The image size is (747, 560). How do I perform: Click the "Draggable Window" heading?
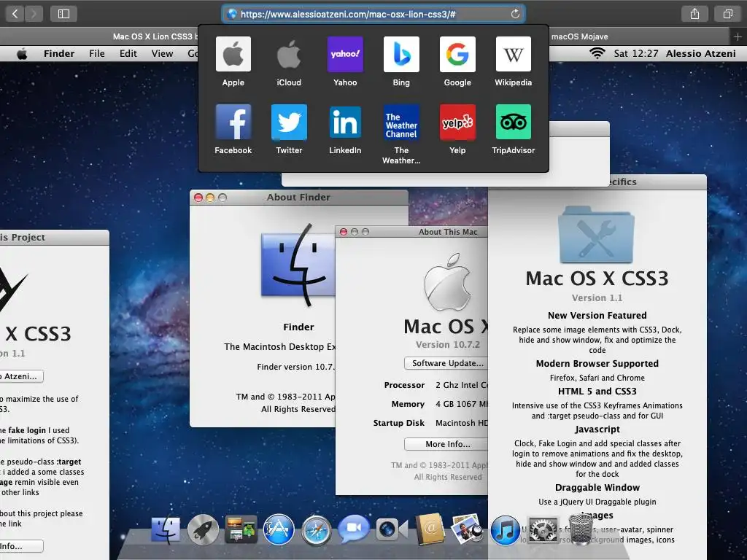point(597,487)
